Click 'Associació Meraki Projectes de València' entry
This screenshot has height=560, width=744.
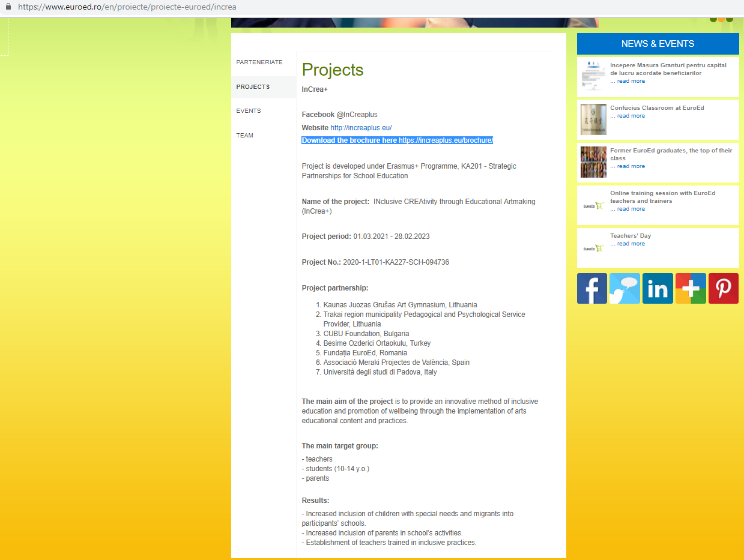click(x=397, y=363)
